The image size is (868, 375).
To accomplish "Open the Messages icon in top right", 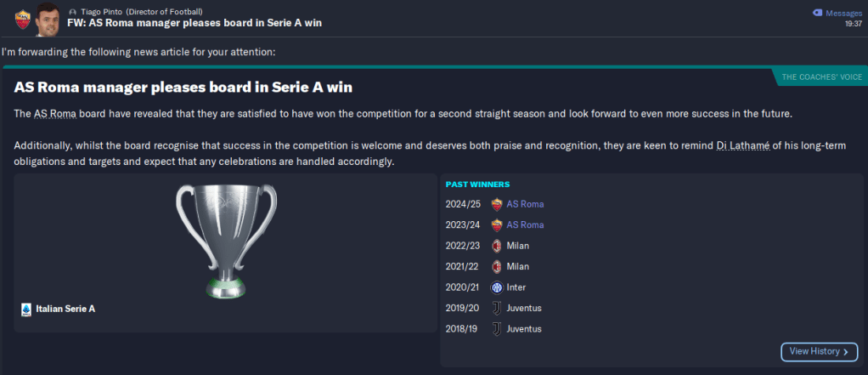I will 818,13.
